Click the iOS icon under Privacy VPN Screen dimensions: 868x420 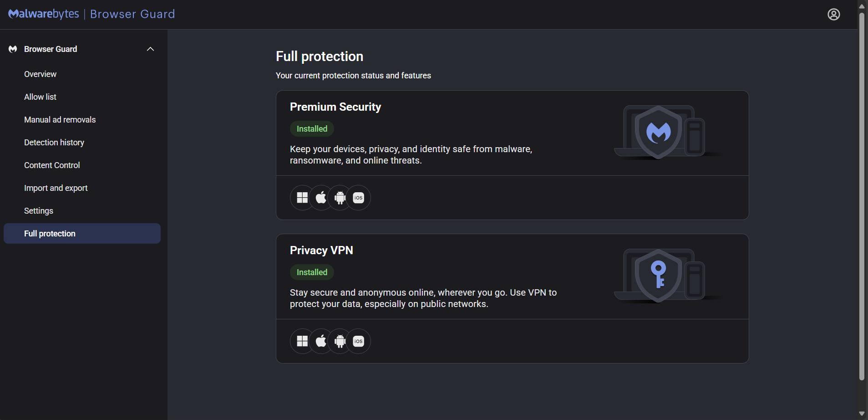pyautogui.click(x=359, y=341)
